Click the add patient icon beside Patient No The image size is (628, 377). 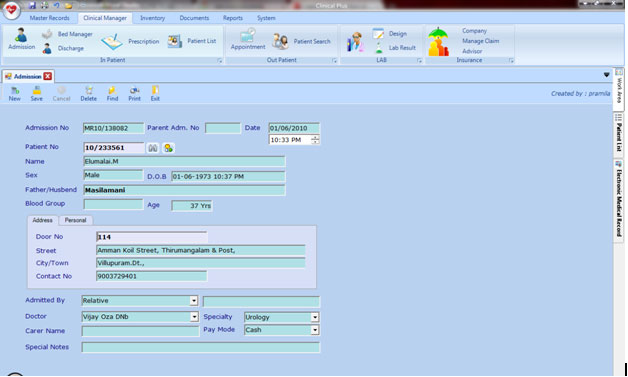tap(168, 148)
